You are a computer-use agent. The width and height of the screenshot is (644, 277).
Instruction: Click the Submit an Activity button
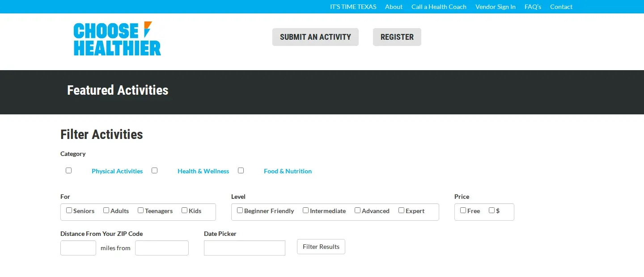(315, 37)
